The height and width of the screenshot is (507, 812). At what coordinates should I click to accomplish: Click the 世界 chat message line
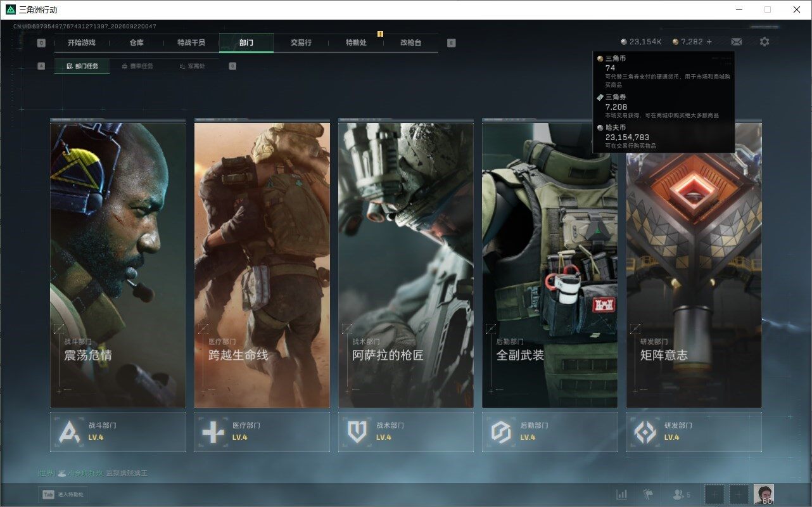coord(92,473)
